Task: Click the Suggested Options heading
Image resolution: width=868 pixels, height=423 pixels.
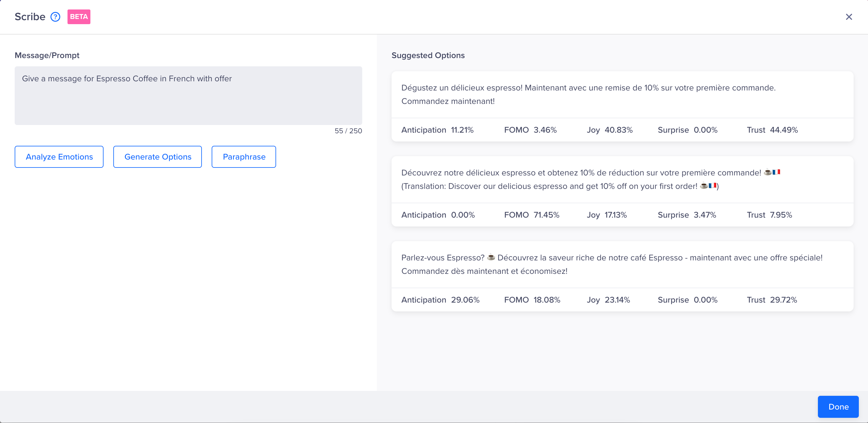Action: pyautogui.click(x=428, y=55)
